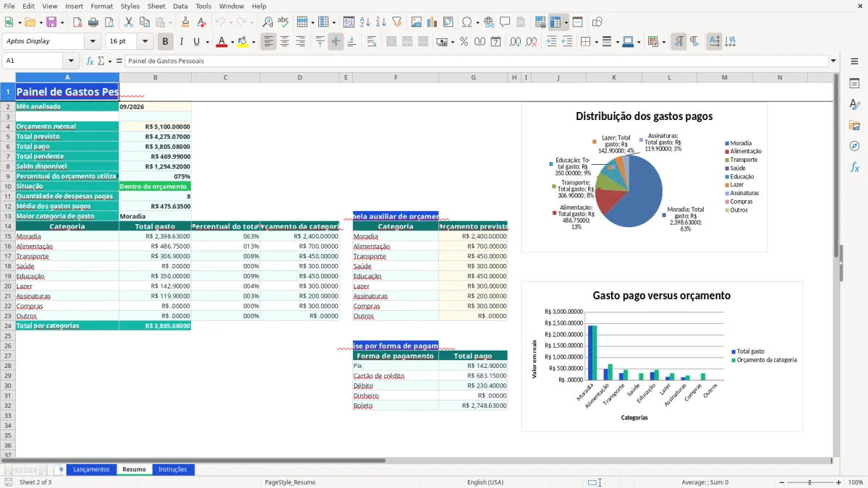Click Select All corner above row headers
Screen dimensions: 868x488
[8, 77]
